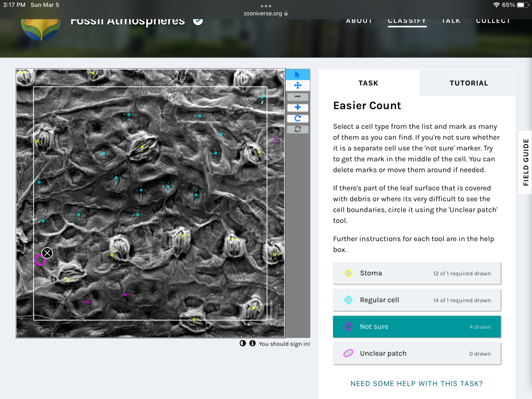Tap the zooniverse.org address bar
532x399 pixels.
coord(266,13)
